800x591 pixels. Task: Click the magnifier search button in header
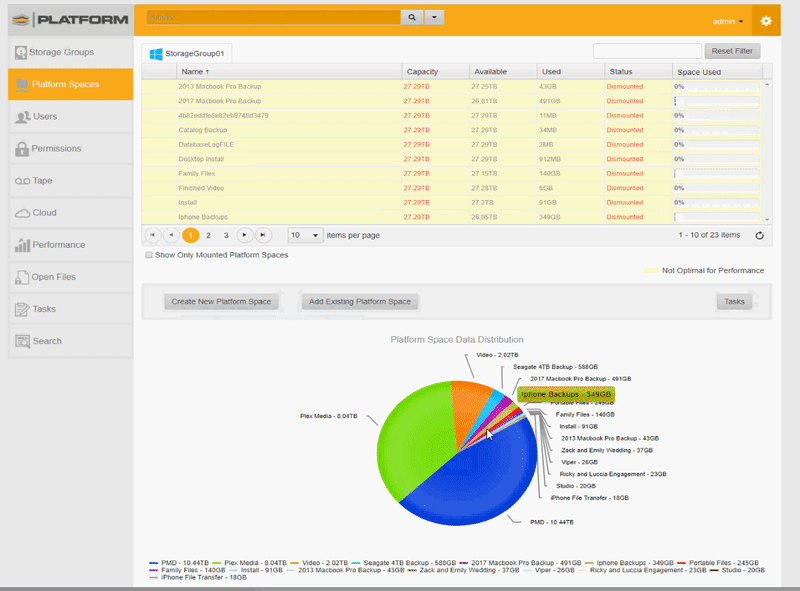(x=412, y=17)
